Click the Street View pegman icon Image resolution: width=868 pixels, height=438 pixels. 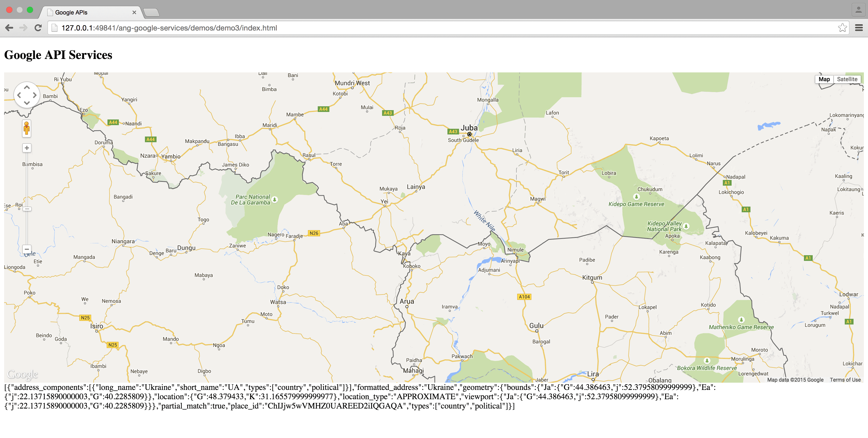pyautogui.click(x=27, y=129)
